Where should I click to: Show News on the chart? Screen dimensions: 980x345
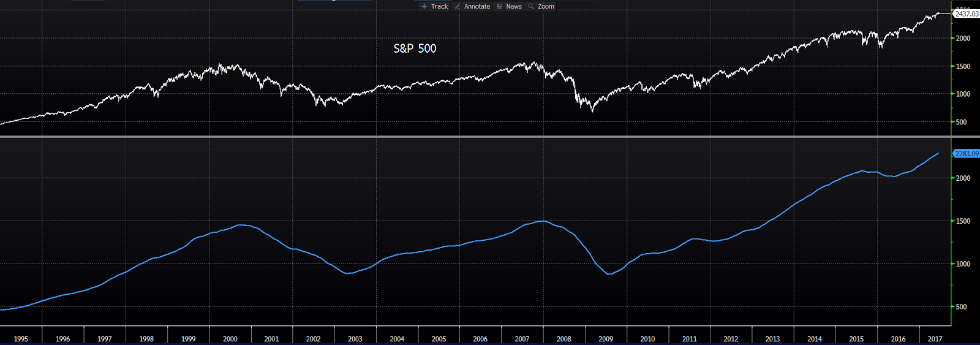(510, 6)
